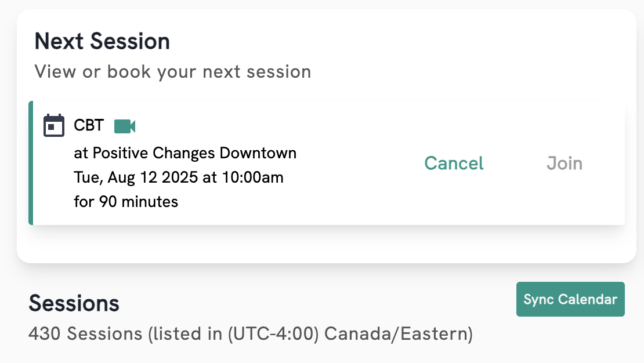Join the CBT video session
Viewport: 644px width, 363px height.
564,164
